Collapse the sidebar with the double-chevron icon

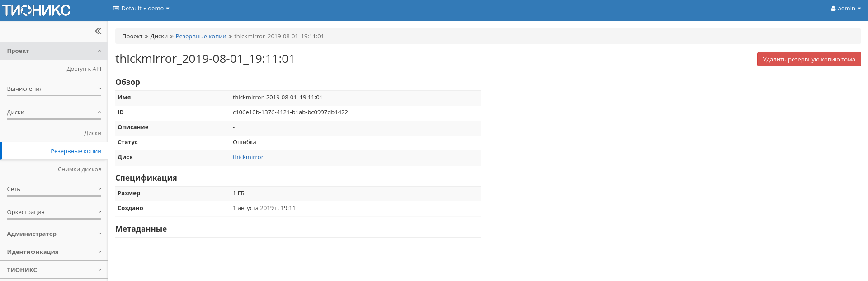tap(98, 31)
